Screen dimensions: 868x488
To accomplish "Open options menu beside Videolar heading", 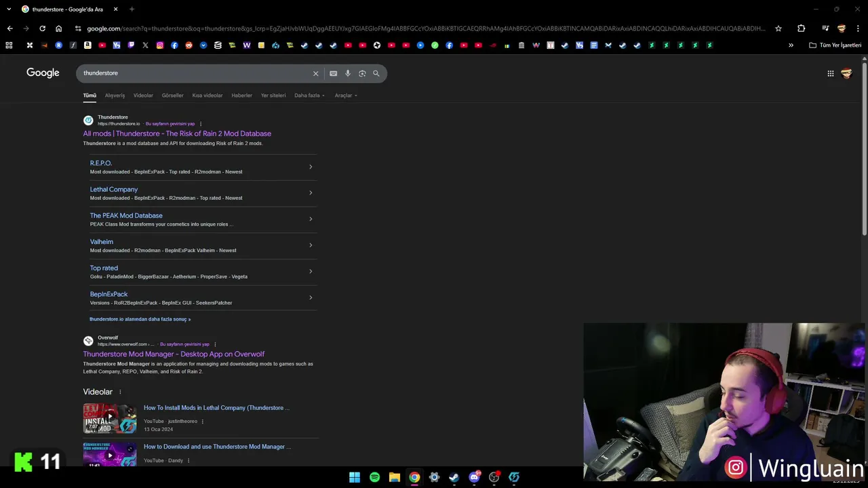I will pyautogui.click(x=120, y=392).
